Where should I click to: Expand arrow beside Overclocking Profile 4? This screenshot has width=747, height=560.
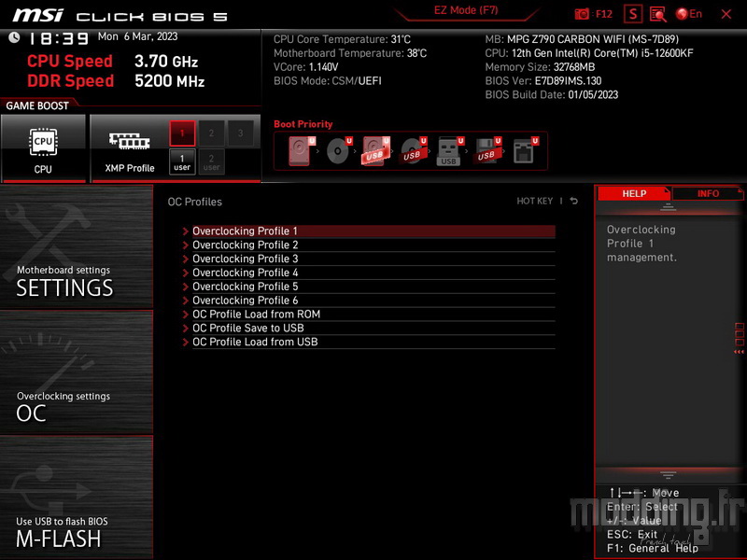pyautogui.click(x=185, y=273)
